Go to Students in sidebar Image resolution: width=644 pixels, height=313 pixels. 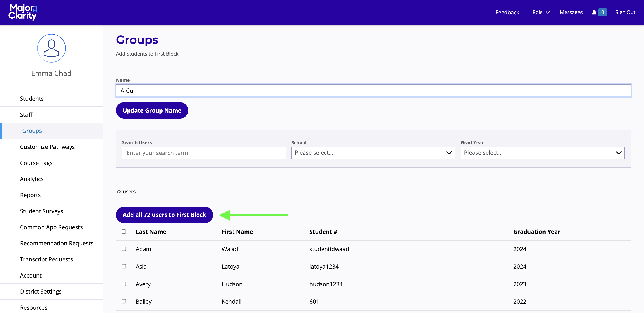[x=32, y=99]
